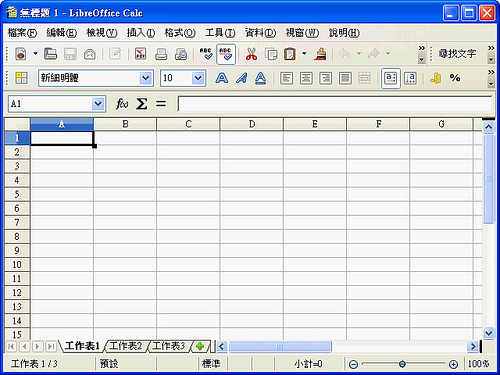
Task: Toggle Italic text formatting
Action: [x=241, y=78]
